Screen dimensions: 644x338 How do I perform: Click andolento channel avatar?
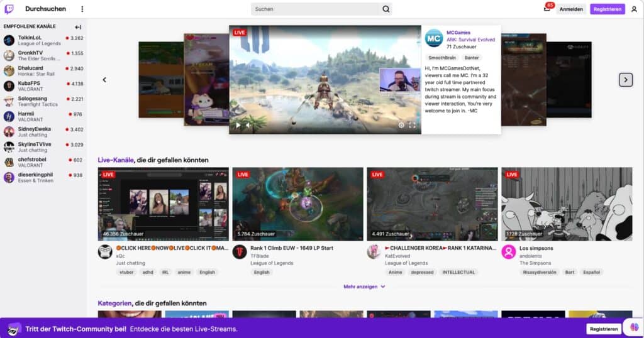click(508, 251)
